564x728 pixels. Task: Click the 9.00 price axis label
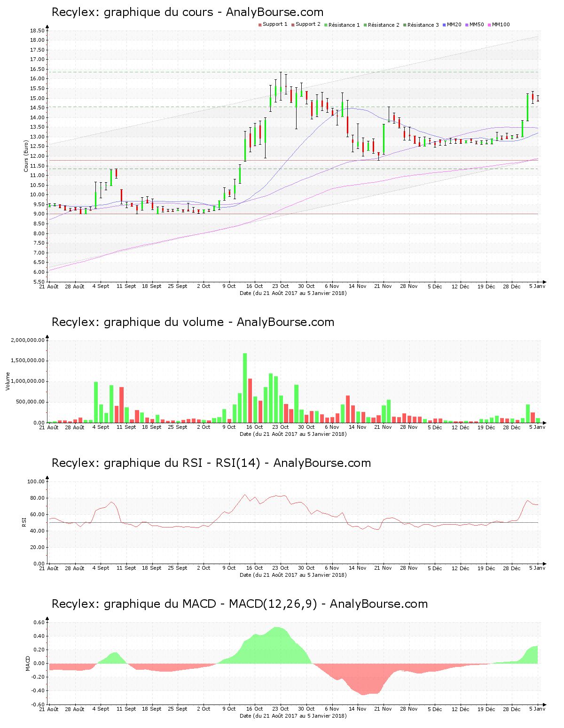pos(39,214)
